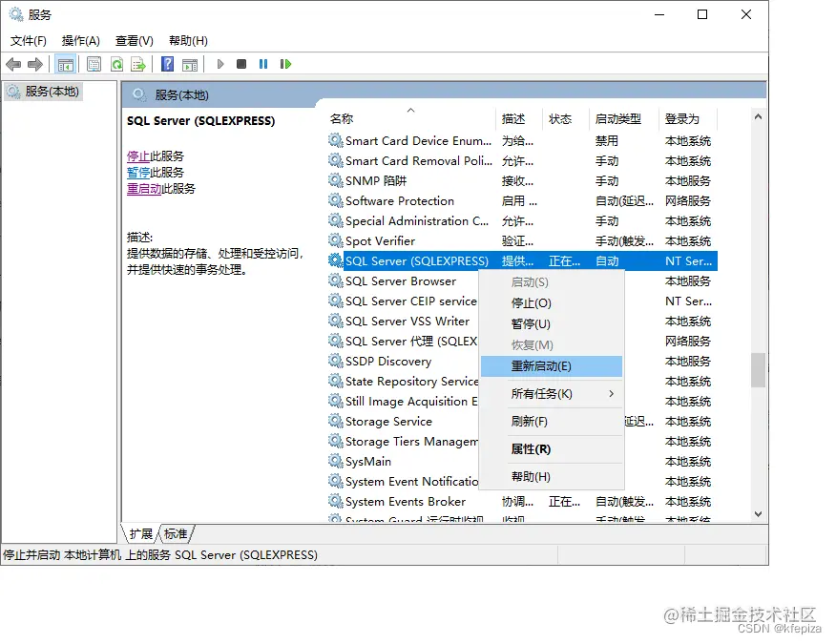836x644 pixels.
Task: Click the Services app icon in title bar
Action: coord(16,14)
